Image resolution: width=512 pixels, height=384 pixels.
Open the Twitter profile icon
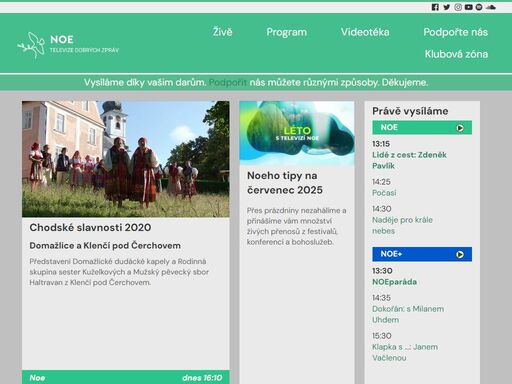(x=447, y=7)
